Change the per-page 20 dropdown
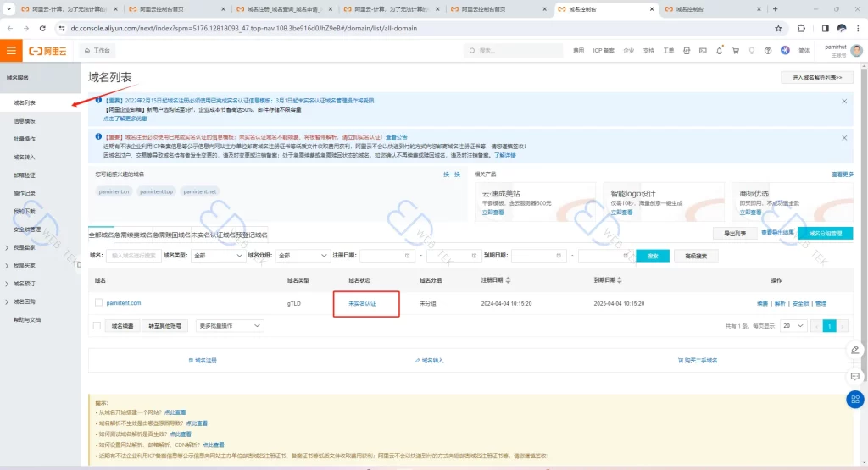The height and width of the screenshot is (470, 868). click(793, 326)
